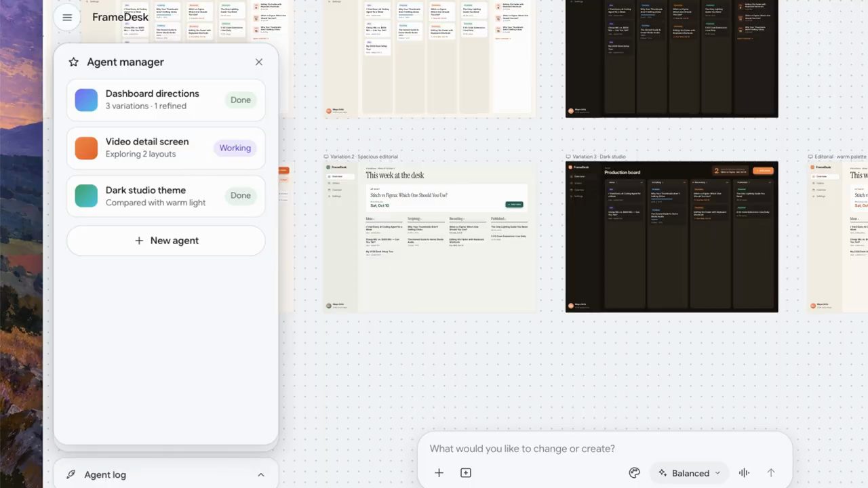This screenshot has width=868, height=488.
Task: Click the orange Video detail screen icon
Action: (86, 148)
